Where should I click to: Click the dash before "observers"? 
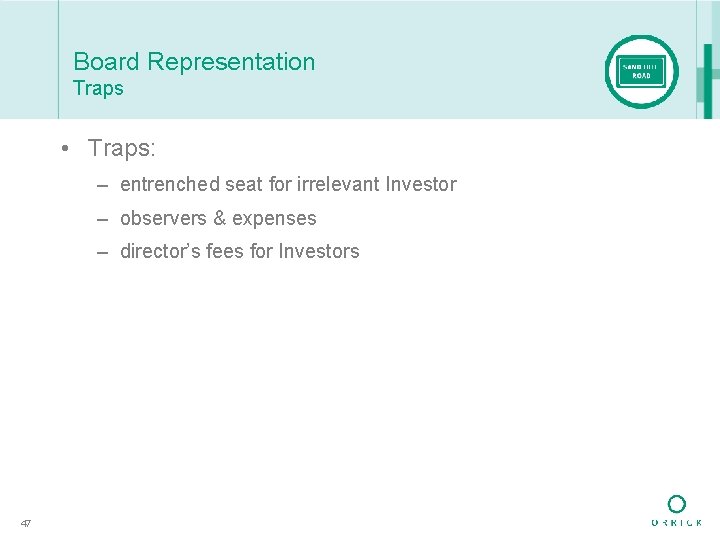[x=103, y=219]
